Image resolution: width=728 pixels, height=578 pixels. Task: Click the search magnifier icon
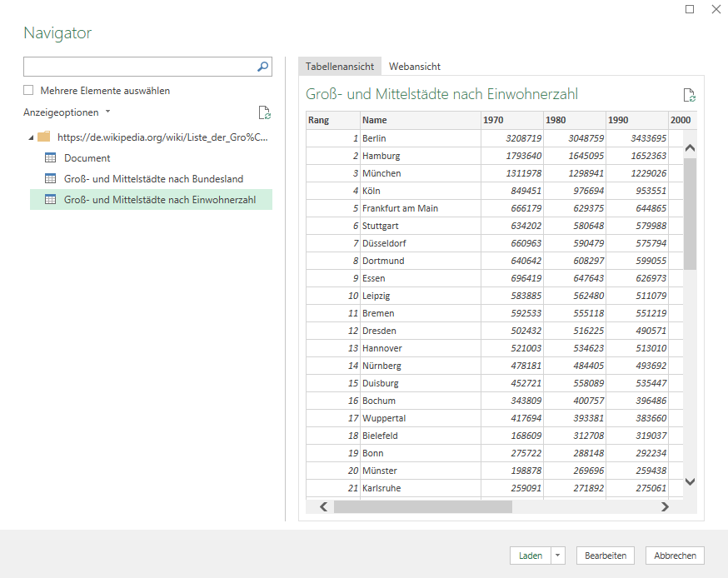[262, 67]
